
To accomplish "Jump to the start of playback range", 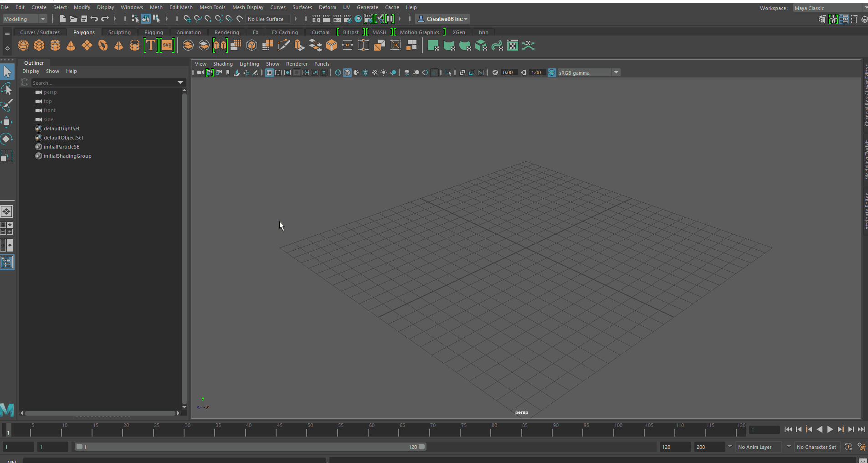I will (x=788, y=429).
